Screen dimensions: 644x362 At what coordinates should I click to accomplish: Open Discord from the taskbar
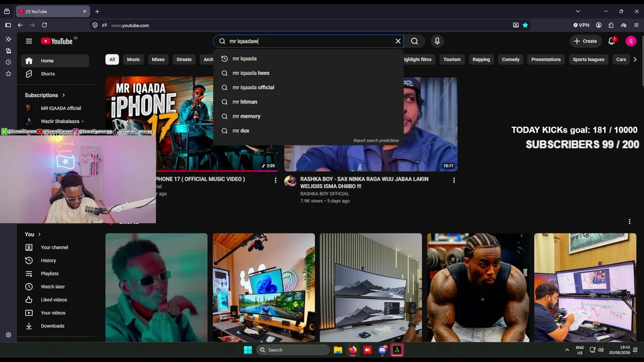[x=382, y=350]
